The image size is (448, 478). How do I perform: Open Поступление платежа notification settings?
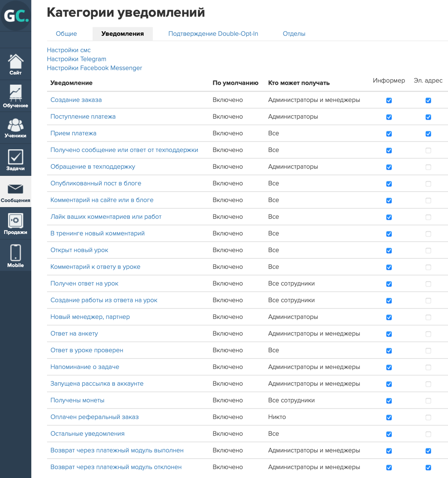[83, 117]
